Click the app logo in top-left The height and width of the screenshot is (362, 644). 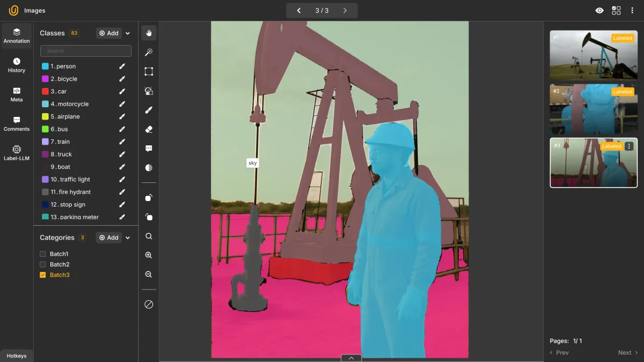(13, 10)
